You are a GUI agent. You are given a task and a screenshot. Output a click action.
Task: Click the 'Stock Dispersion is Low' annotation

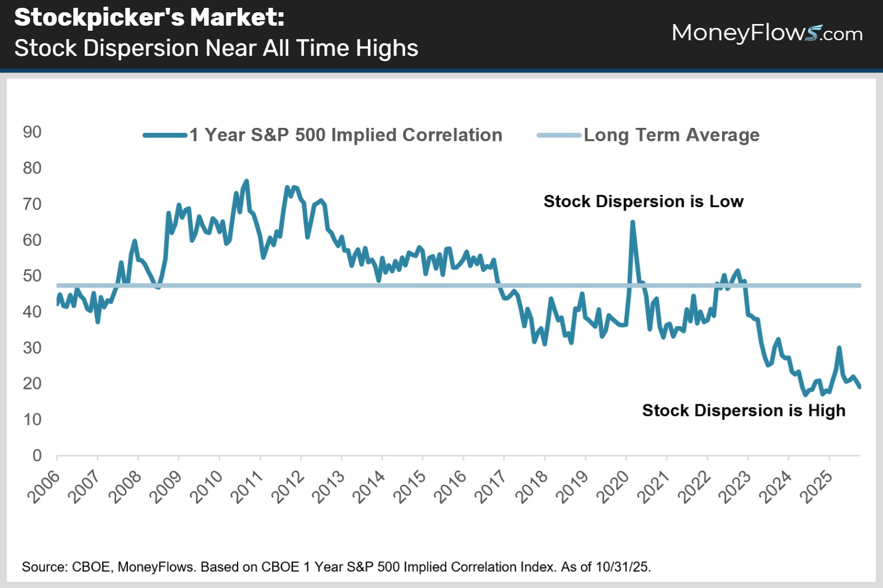(643, 202)
